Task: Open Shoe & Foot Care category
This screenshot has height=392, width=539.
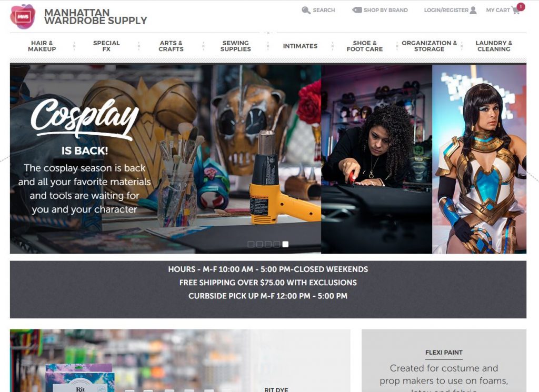Action: click(x=365, y=46)
